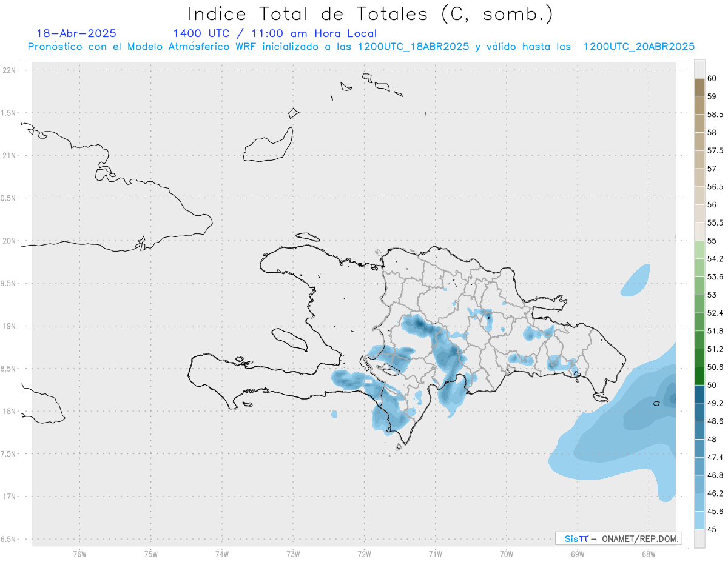
Task: Click the legend value "53.6"
Action: coord(715,277)
